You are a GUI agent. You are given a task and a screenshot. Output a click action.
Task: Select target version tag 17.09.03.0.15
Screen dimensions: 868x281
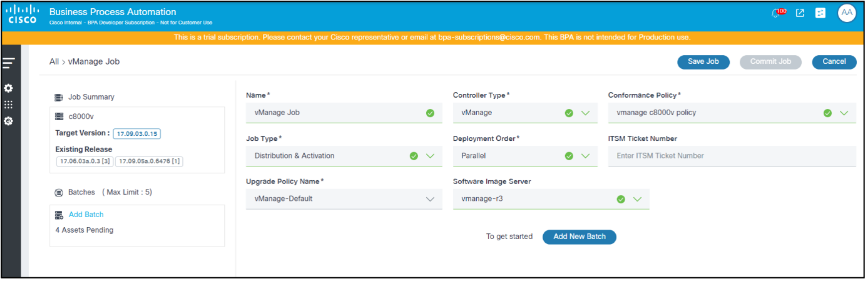(137, 133)
